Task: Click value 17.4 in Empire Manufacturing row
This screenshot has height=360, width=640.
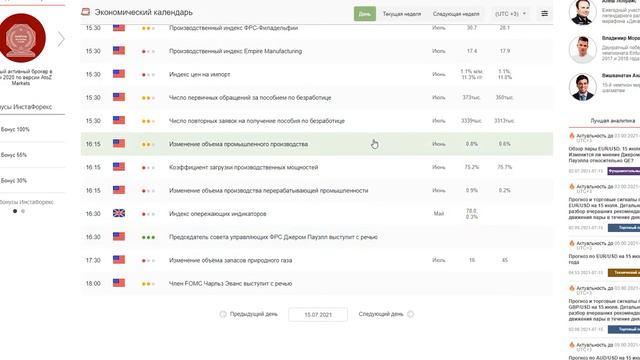Action: [x=472, y=51]
